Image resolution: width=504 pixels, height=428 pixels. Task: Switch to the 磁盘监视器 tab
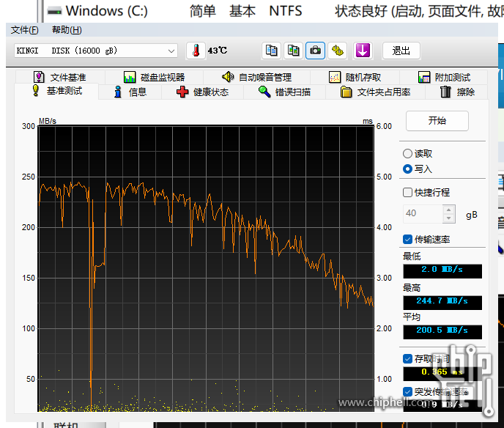[x=155, y=77]
